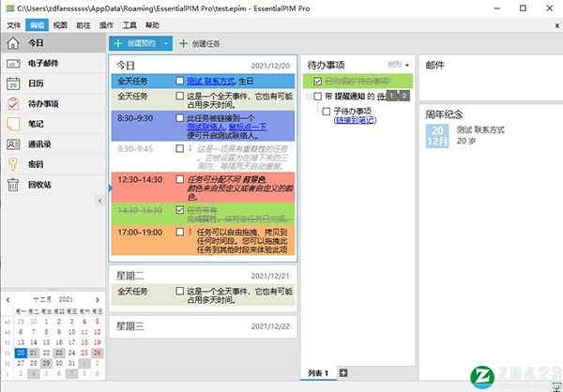Image resolution: width=563 pixels, height=392 pixels.
Task: Open the 笔记 notes section
Action: (x=53, y=124)
